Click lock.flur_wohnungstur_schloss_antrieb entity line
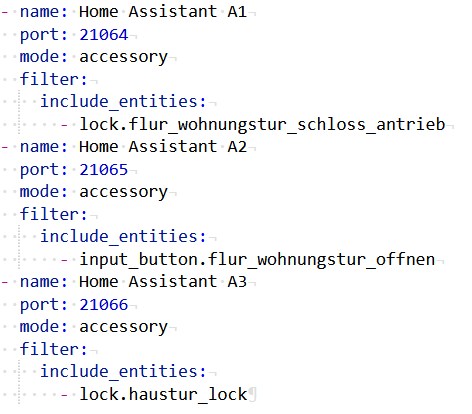The image size is (472, 414). [x=262, y=124]
